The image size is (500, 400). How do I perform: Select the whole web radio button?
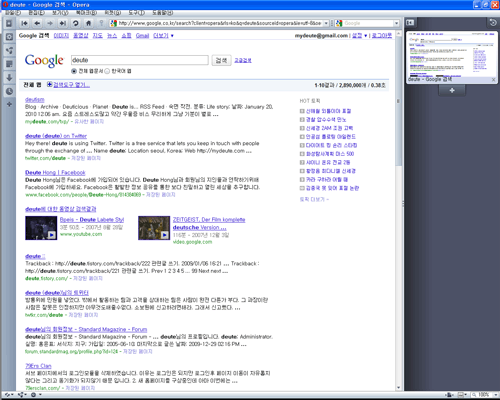74,71
